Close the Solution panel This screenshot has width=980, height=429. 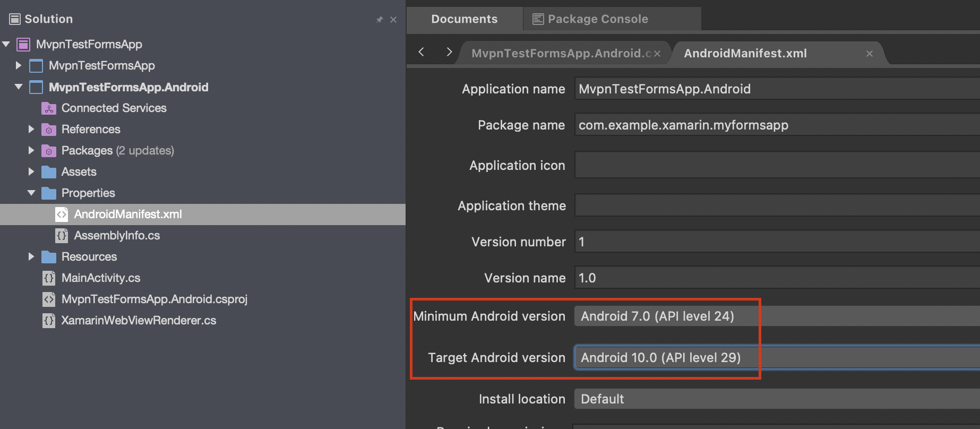pyautogui.click(x=393, y=20)
